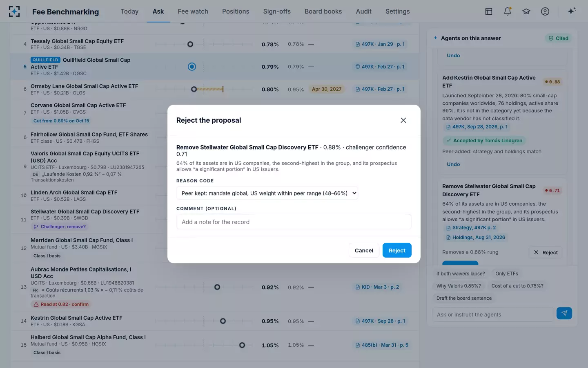Click the Challenger: remove? tag on Stellwater
588x368 pixels.
point(60,227)
